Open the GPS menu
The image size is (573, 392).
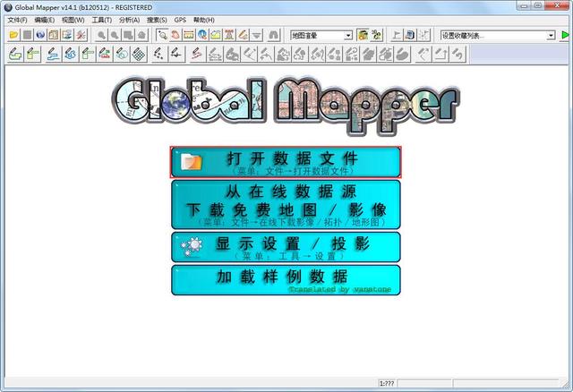(x=180, y=20)
